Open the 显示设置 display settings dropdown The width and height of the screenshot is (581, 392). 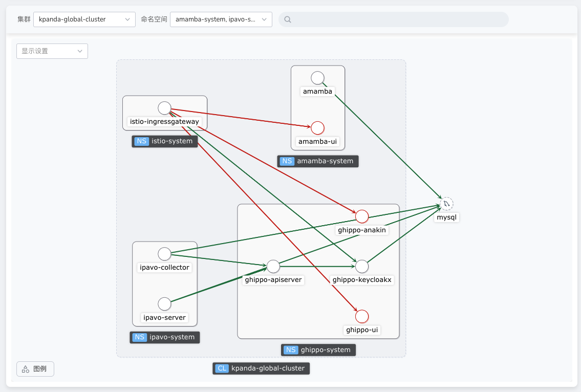[52, 51]
